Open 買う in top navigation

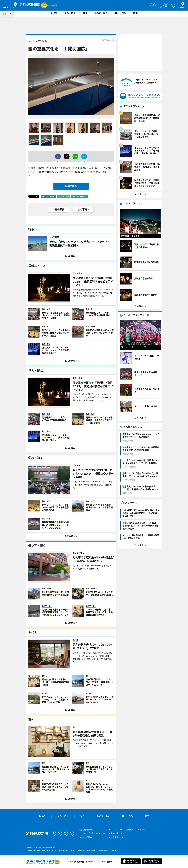[x=85, y=13]
